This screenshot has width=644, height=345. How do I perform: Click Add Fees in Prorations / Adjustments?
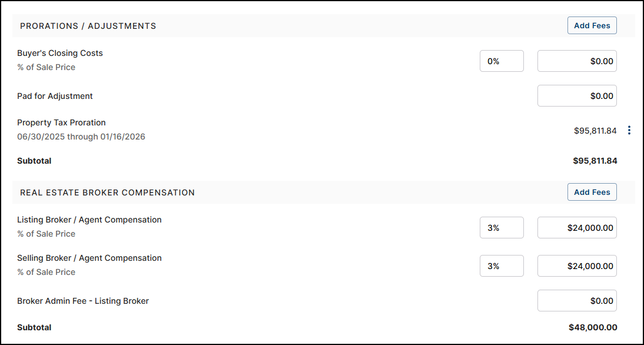tap(592, 26)
